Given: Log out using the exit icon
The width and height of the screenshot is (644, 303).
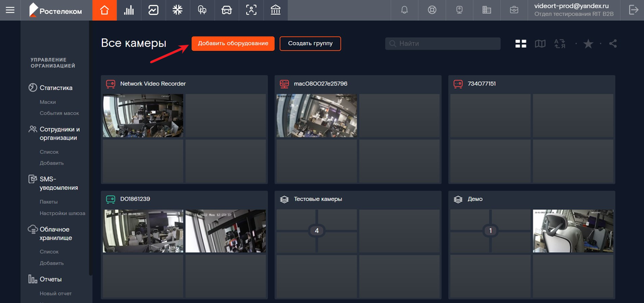Looking at the screenshot, I should (633, 10).
